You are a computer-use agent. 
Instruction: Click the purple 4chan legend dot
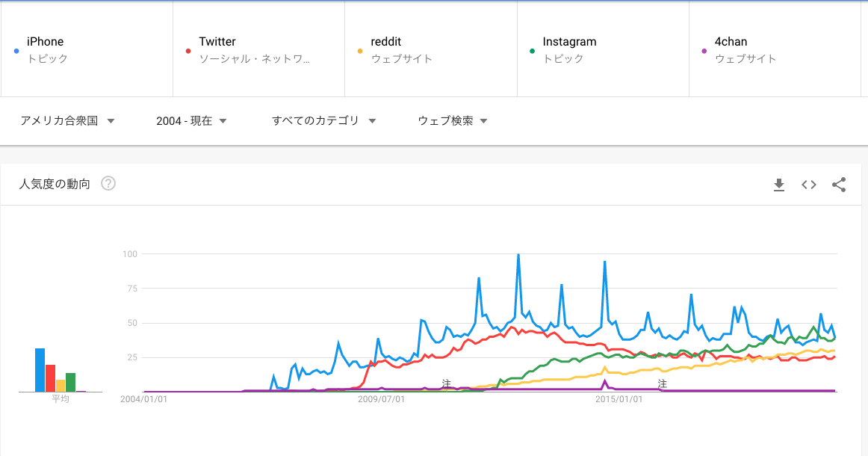[x=704, y=51]
